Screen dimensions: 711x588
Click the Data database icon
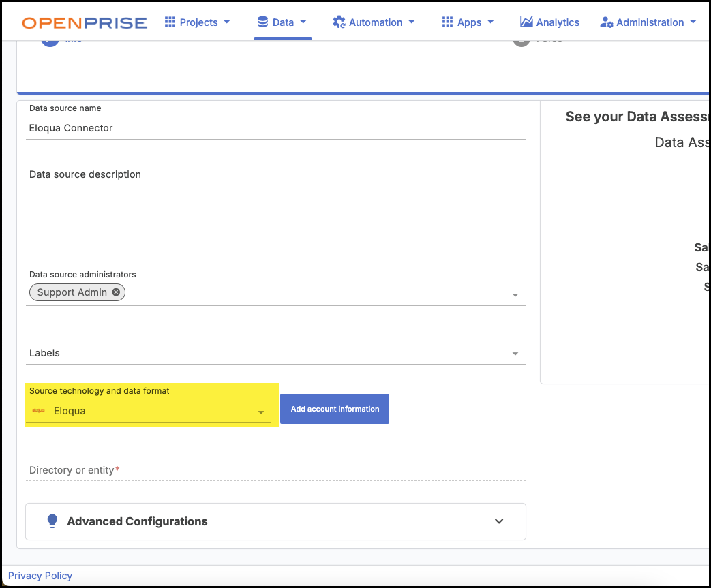click(x=262, y=22)
